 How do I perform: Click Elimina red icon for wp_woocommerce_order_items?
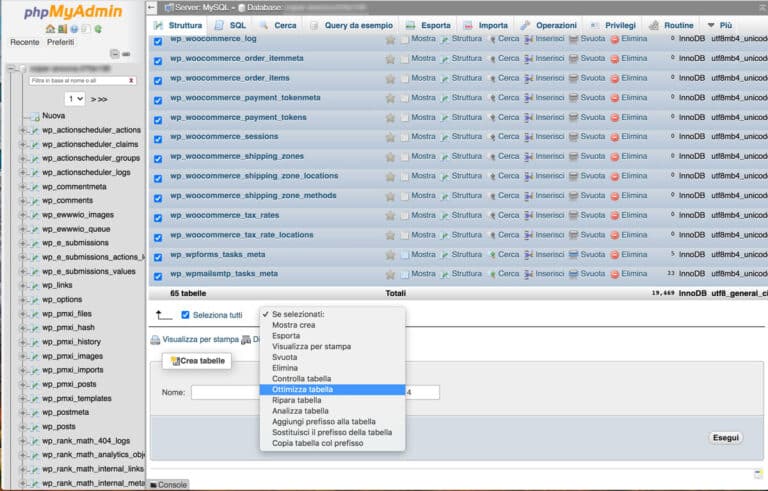[x=615, y=78]
